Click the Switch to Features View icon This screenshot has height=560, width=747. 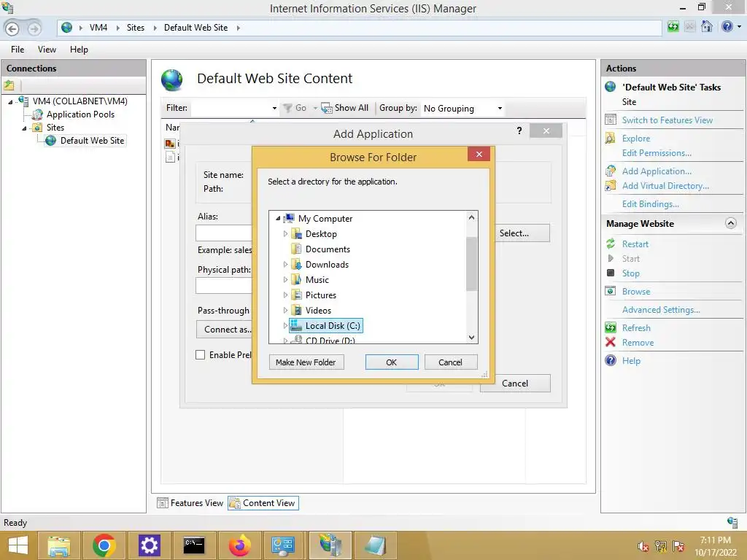pos(611,120)
